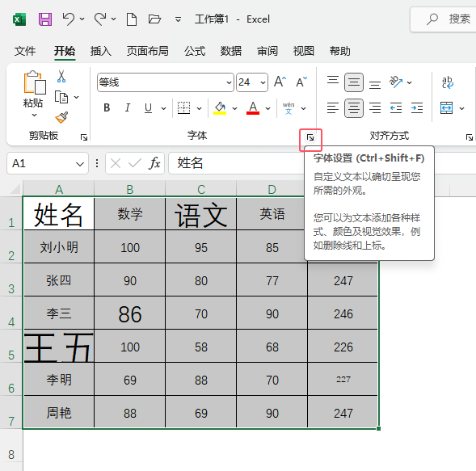Open the 粘贴 paste button
This screenshot has height=471, width=476.
pyautogui.click(x=33, y=94)
